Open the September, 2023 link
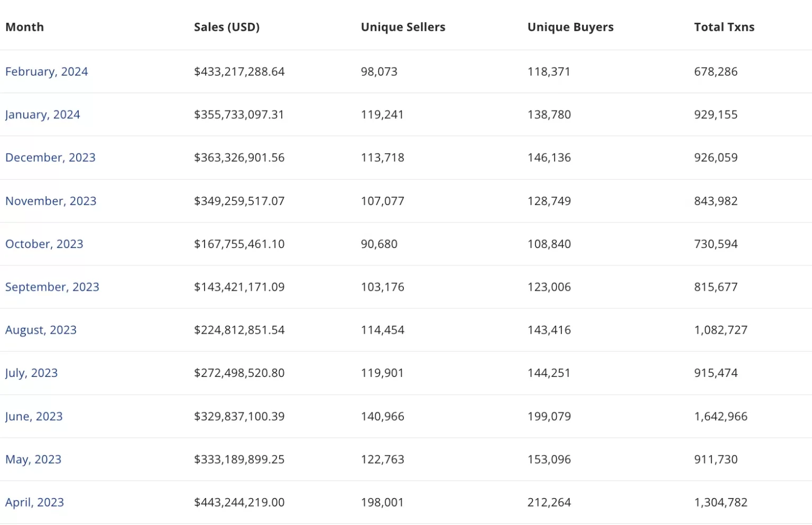Image resolution: width=812 pixels, height=525 pixels. pos(52,287)
